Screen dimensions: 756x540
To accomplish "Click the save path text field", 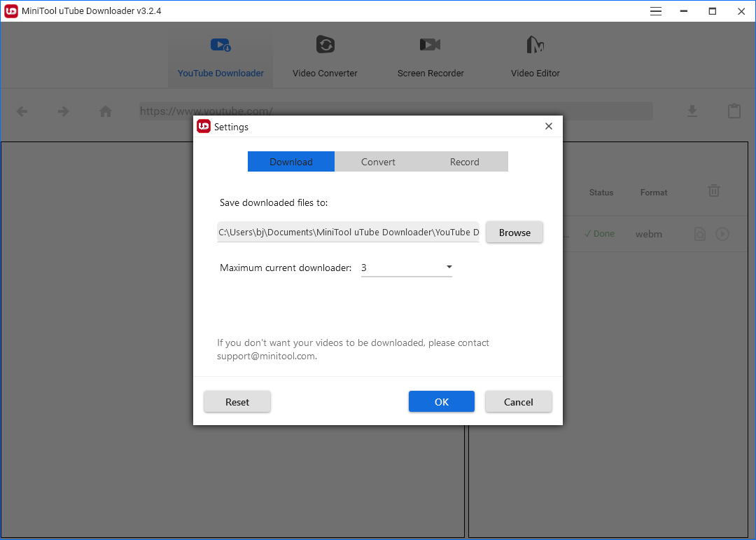I will [348, 233].
